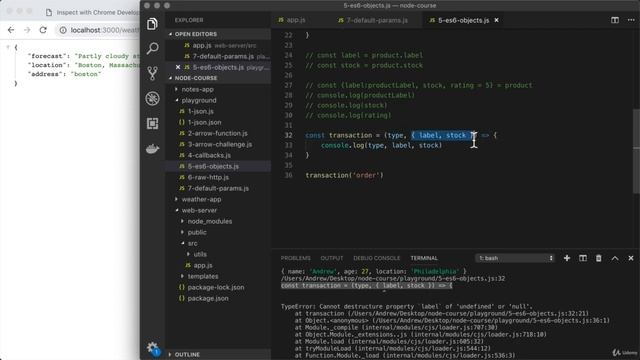Collapse the NODE-COURSE section
Screen dimensions: 640x360
click(218, 78)
